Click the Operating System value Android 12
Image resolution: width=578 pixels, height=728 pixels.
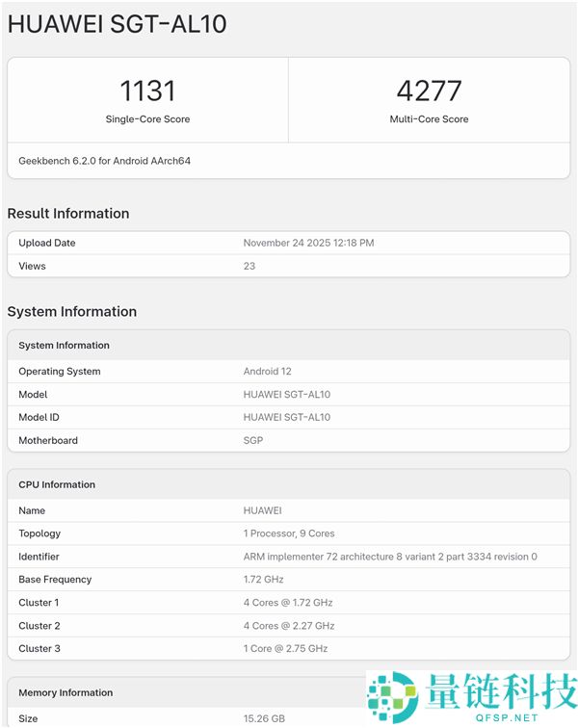[x=268, y=372]
